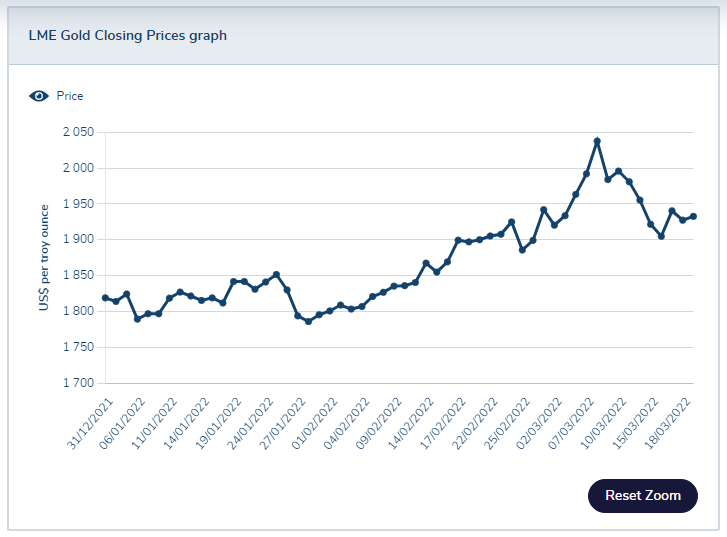Click the Price legend label
The image size is (727, 537).
pos(70,96)
